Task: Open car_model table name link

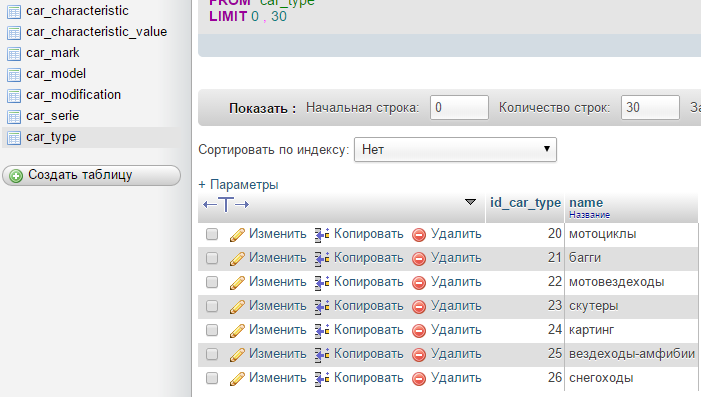Action: coord(56,74)
